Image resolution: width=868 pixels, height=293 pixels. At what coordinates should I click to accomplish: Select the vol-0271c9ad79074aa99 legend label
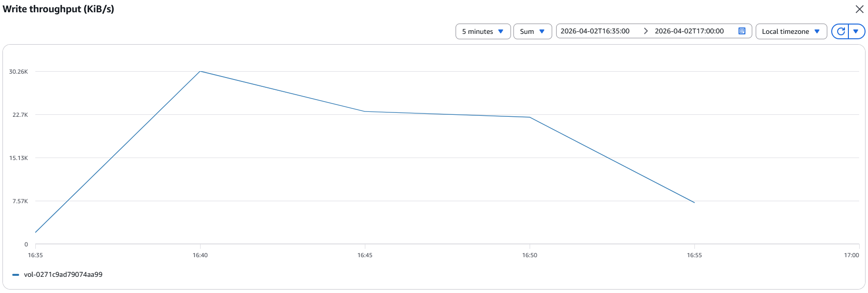pos(63,274)
